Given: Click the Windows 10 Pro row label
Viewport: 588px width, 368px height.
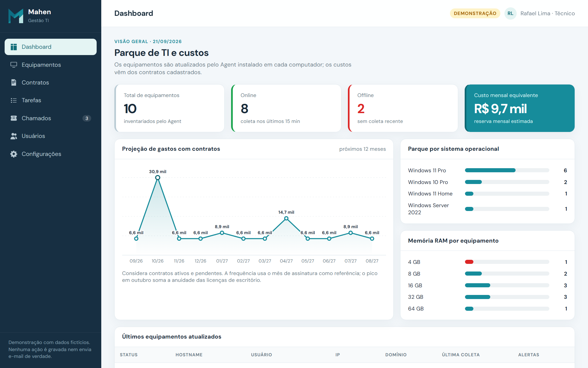Looking at the screenshot, I should pos(428,182).
